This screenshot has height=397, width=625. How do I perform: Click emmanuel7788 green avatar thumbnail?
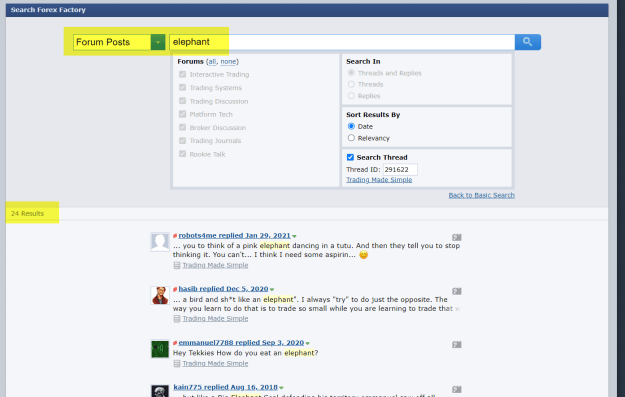[160, 349]
